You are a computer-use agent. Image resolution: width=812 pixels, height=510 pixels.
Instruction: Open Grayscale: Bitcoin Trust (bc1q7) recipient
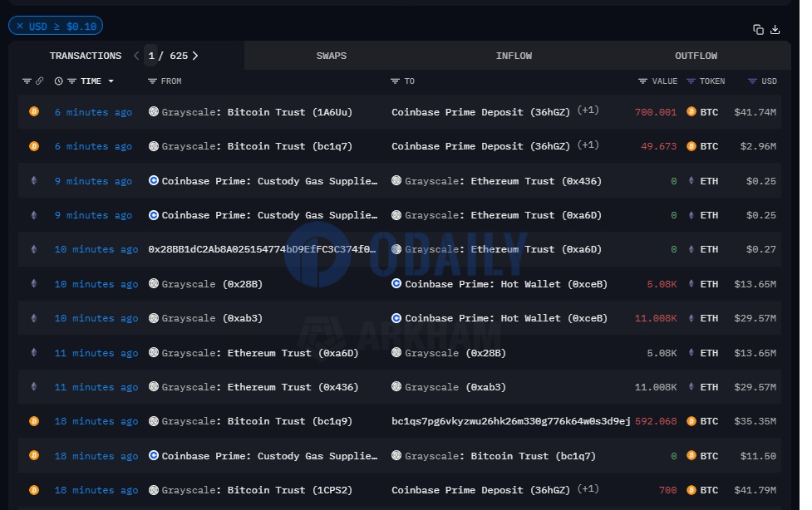pos(500,456)
